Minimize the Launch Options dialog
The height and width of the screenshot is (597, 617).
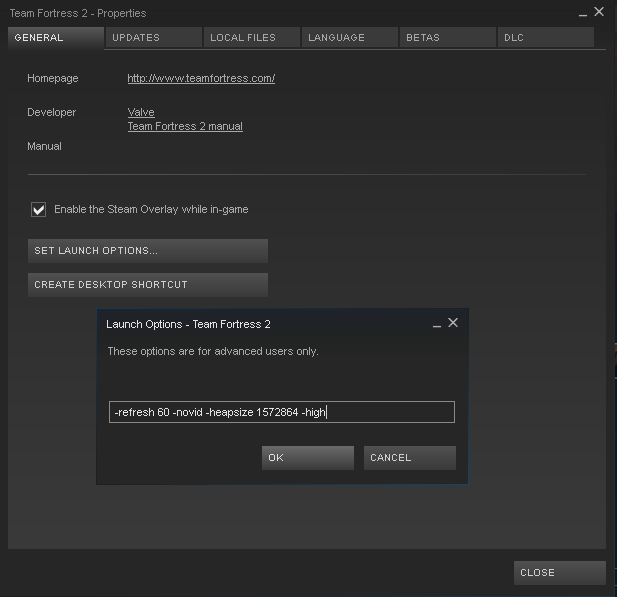point(437,325)
